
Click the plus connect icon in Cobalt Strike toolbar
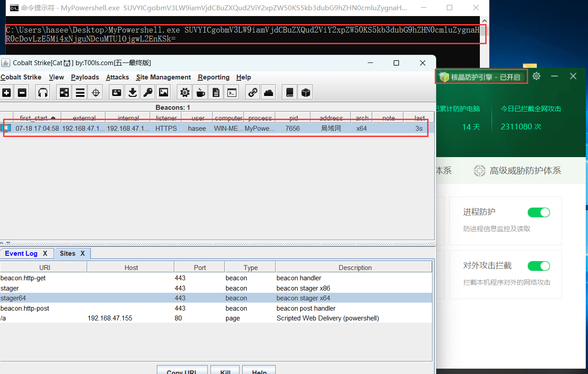coord(7,92)
